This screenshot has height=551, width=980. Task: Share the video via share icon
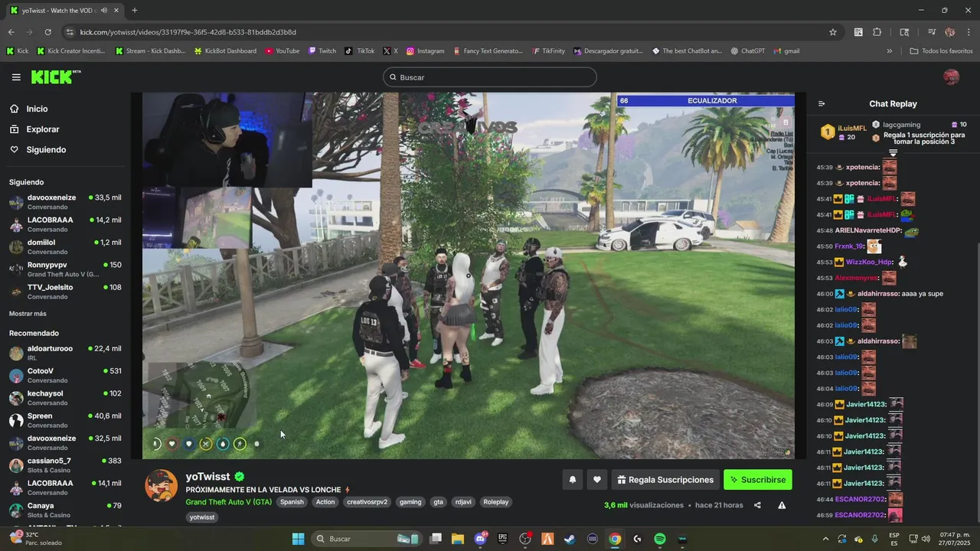[757, 505]
